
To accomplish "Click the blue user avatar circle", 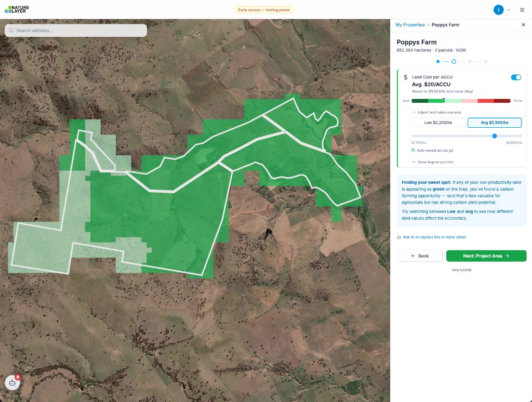I will pos(498,9).
